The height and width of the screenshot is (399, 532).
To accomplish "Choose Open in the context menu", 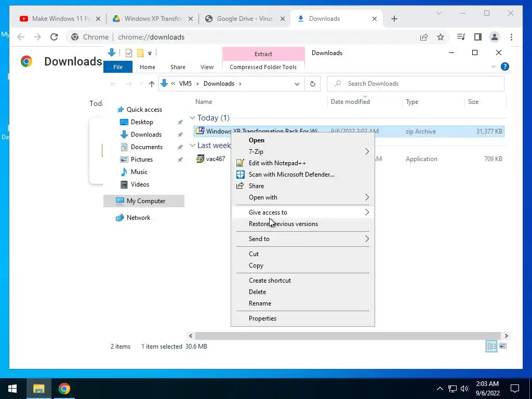I will click(302, 140).
